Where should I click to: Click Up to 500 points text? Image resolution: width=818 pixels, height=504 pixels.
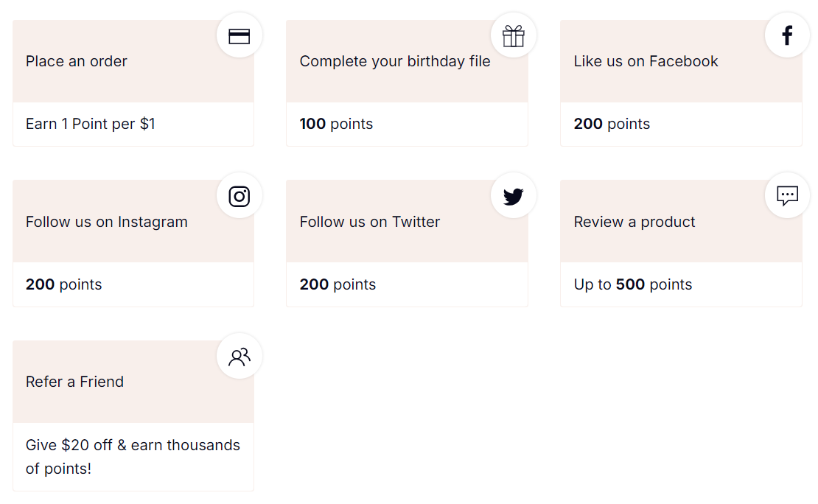tap(633, 284)
